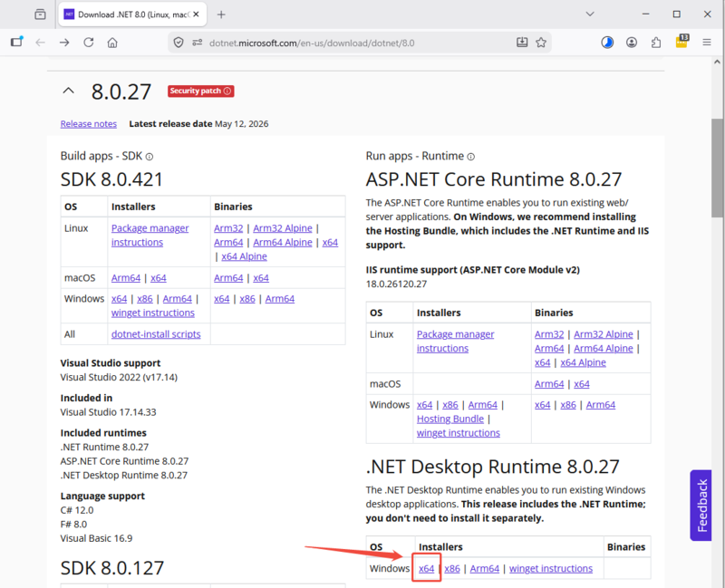Open the Firefox hamburger menu
This screenshot has width=725, height=588.
click(x=707, y=43)
